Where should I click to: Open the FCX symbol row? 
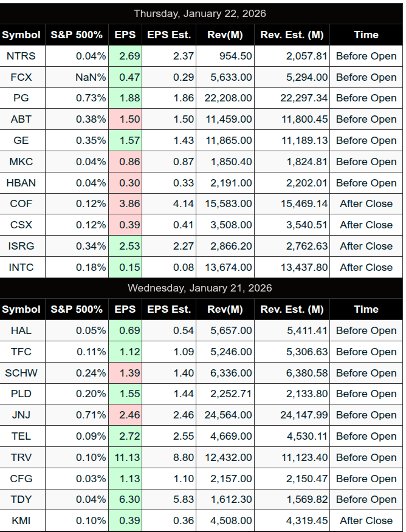[21, 77]
